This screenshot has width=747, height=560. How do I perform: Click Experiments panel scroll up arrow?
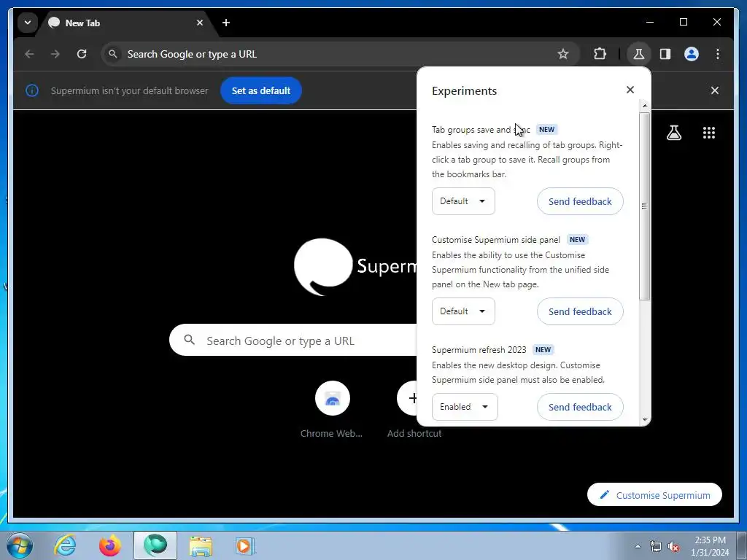(645, 106)
